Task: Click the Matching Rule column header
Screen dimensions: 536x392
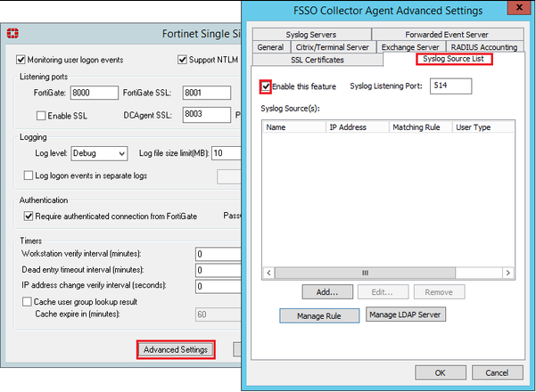Action: point(421,127)
